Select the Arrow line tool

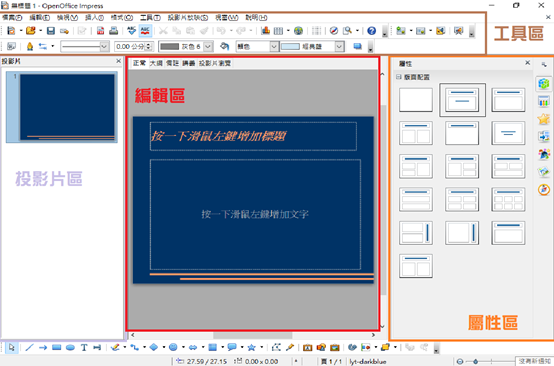click(43, 348)
